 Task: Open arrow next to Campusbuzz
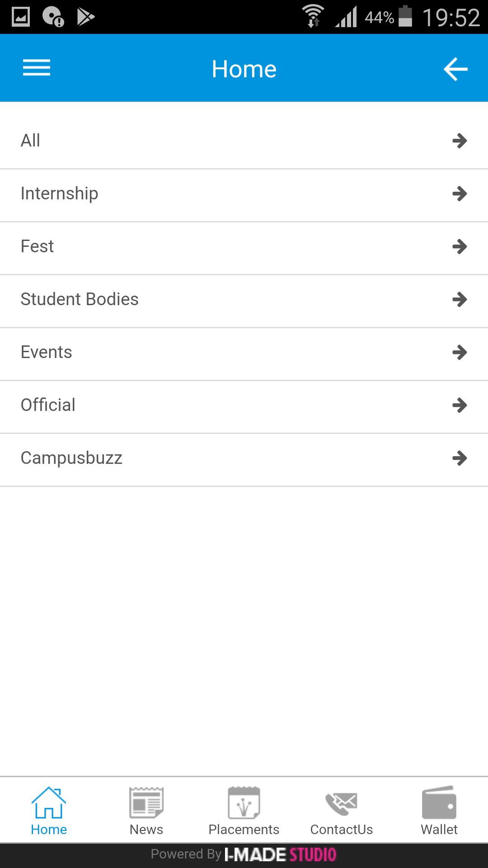(x=460, y=458)
